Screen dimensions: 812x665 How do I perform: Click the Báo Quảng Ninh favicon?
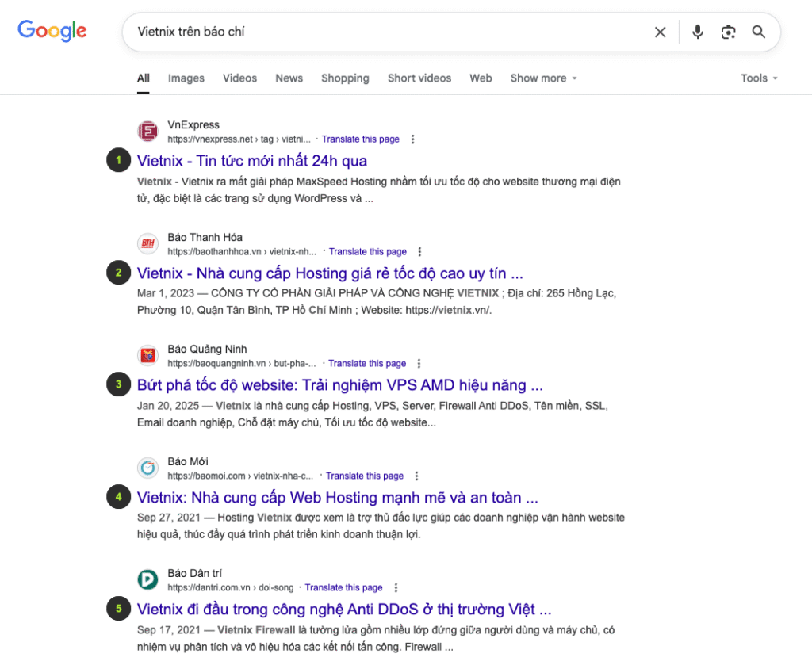[147, 356]
